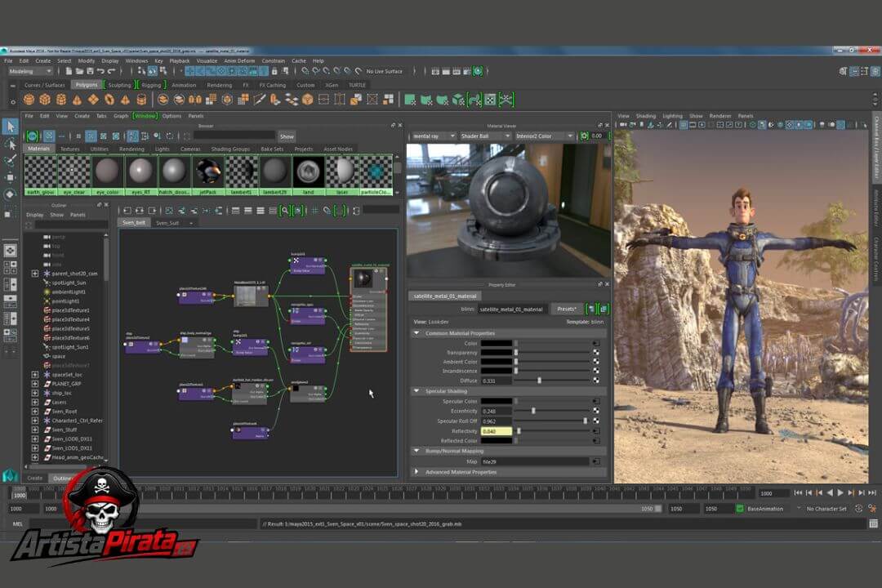
Task: Open the Modeling menu set dropdown
Action: pos(30,72)
